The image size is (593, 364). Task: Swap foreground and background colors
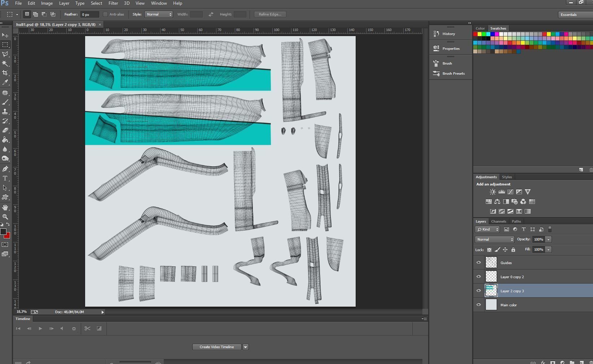tap(8, 224)
